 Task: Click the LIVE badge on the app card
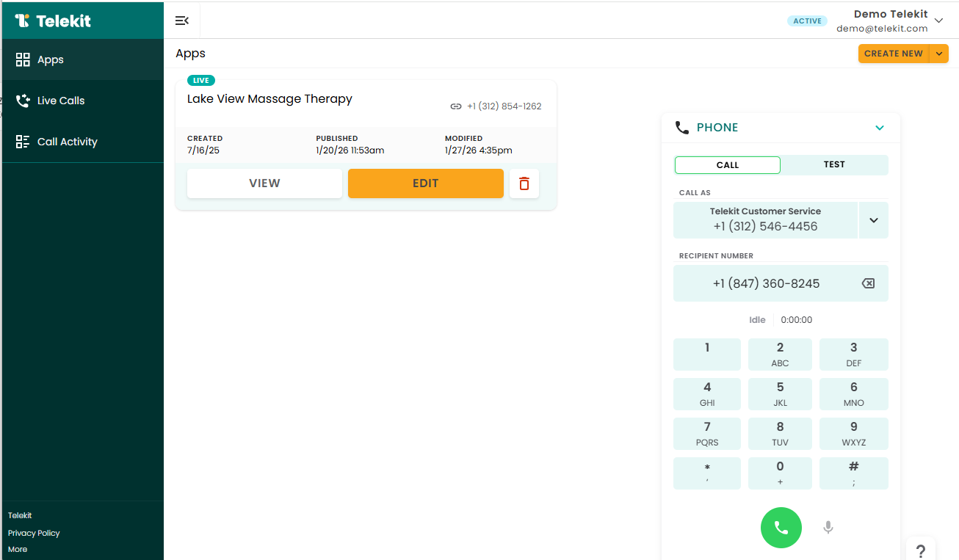click(201, 81)
